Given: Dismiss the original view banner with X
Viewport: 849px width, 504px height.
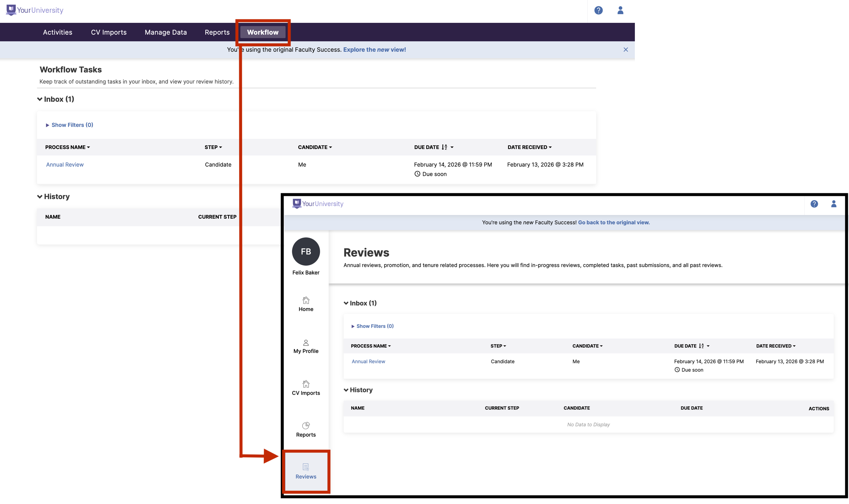Looking at the screenshot, I should point(626,50).
